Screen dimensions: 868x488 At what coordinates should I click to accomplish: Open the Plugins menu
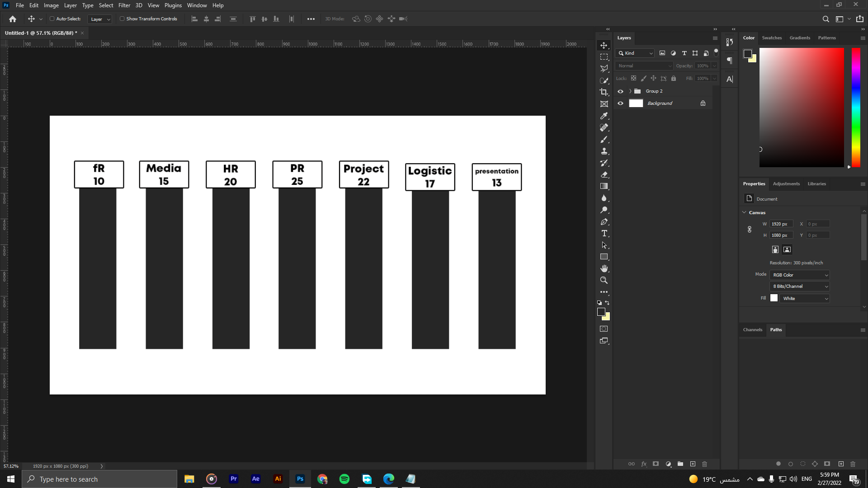pyautogui.click(x=173, y=5)
